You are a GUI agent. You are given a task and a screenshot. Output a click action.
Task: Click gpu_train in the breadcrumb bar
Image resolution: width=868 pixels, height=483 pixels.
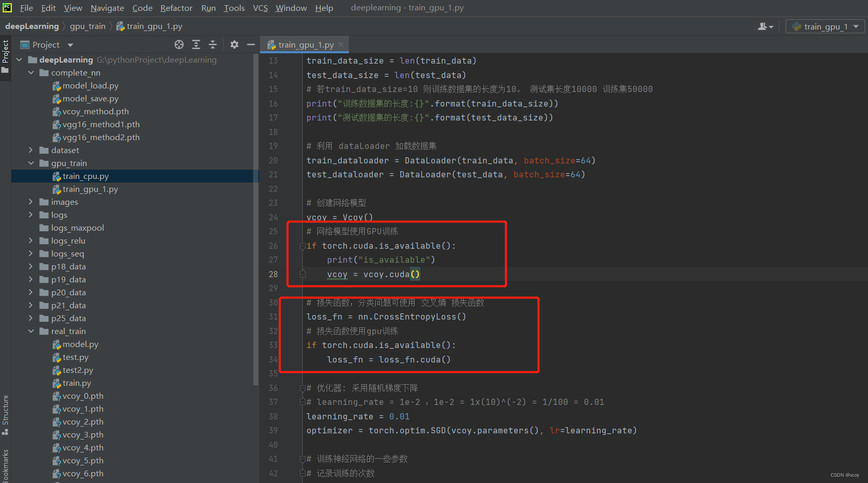[x=87, y=26]
